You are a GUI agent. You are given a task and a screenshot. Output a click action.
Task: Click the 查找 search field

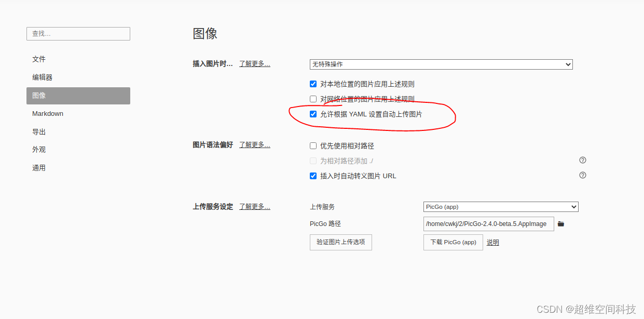point(78,33)
